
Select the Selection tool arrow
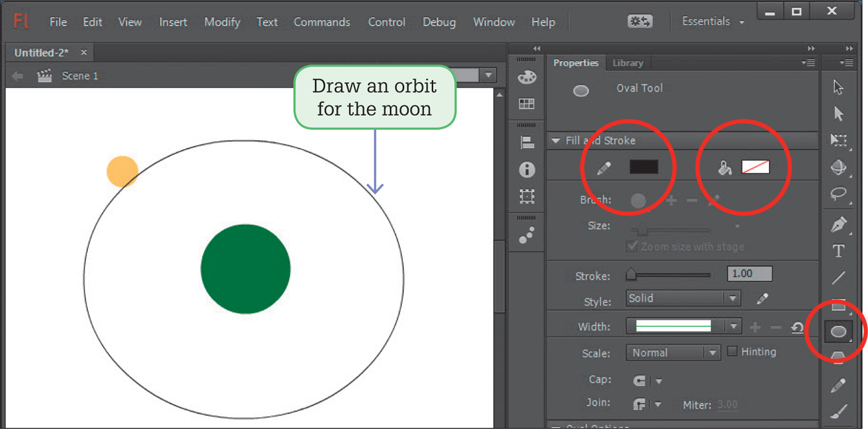pyautogui.click(x=838, y=87)
